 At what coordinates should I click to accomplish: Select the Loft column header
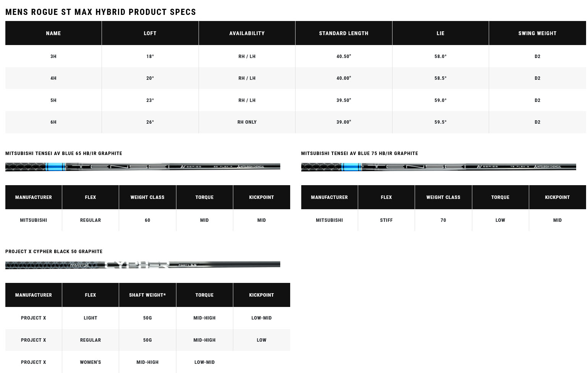[x=150, y=33]
